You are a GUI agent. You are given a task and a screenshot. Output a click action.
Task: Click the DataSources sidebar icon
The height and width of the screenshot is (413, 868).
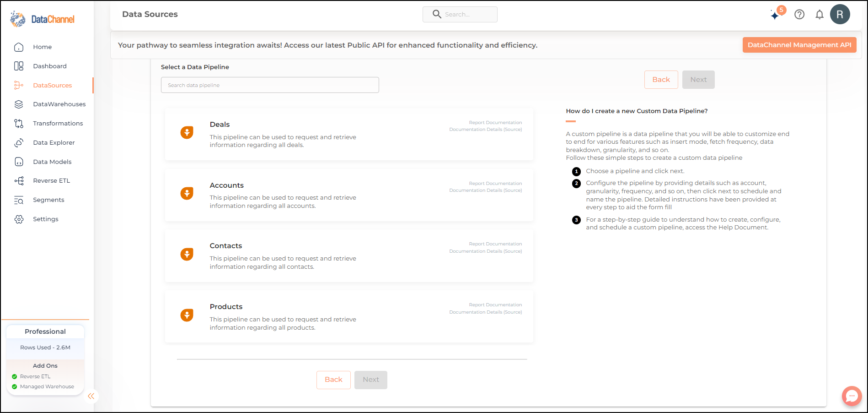pyautogui.click(x=19, y=85)
